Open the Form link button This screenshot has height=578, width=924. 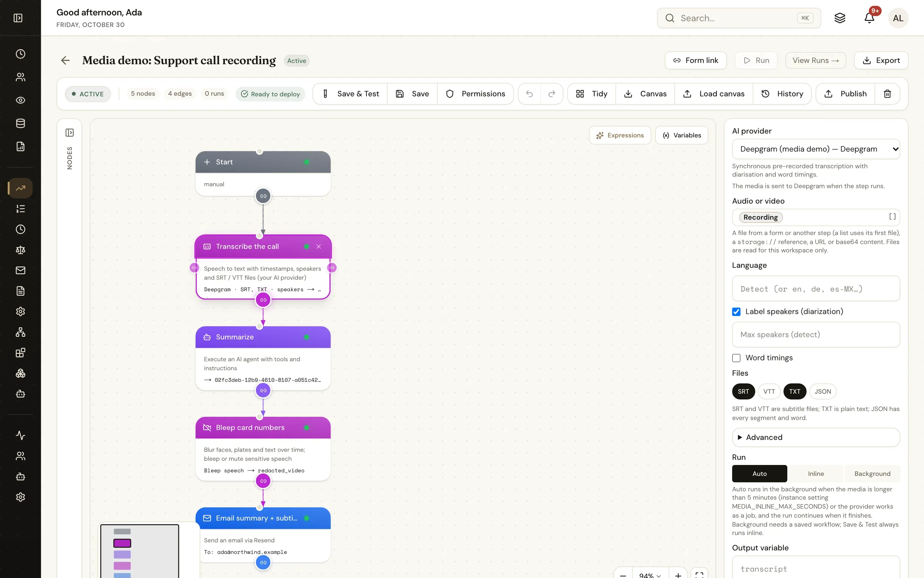tap(696, 60)
